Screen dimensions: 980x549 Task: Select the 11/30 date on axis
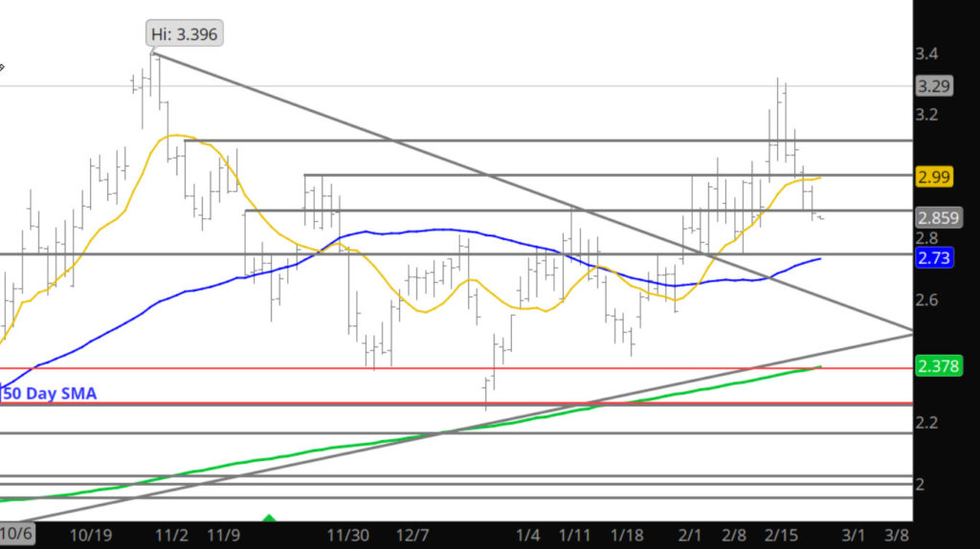pyautogui.click(x=348, y=536)
